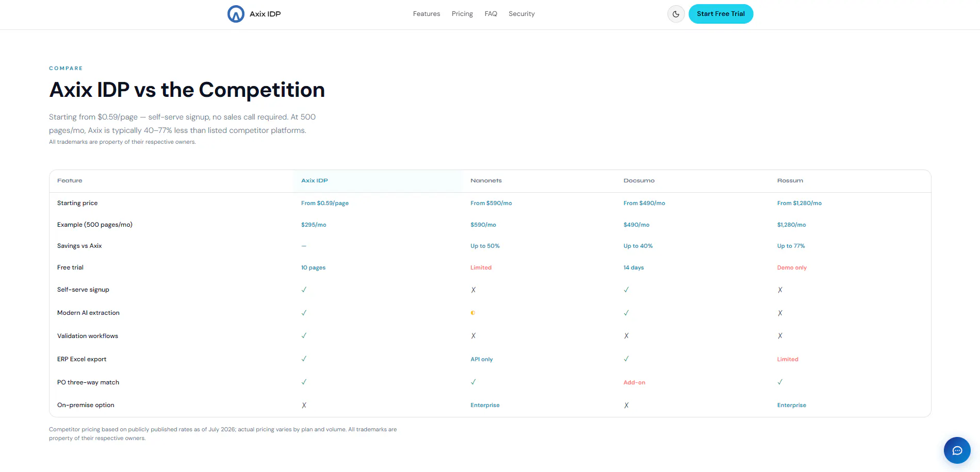Click the '$295/mo' Axix example cost
The width and height of the screenshot is (980, 472).
click(314, 225)
